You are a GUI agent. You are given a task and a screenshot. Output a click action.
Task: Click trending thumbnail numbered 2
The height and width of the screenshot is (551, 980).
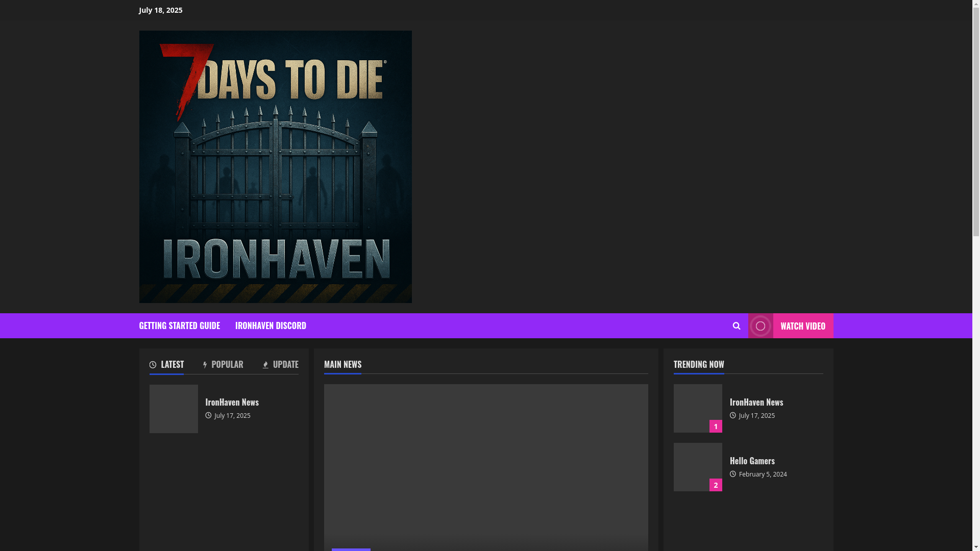[698, 467]
